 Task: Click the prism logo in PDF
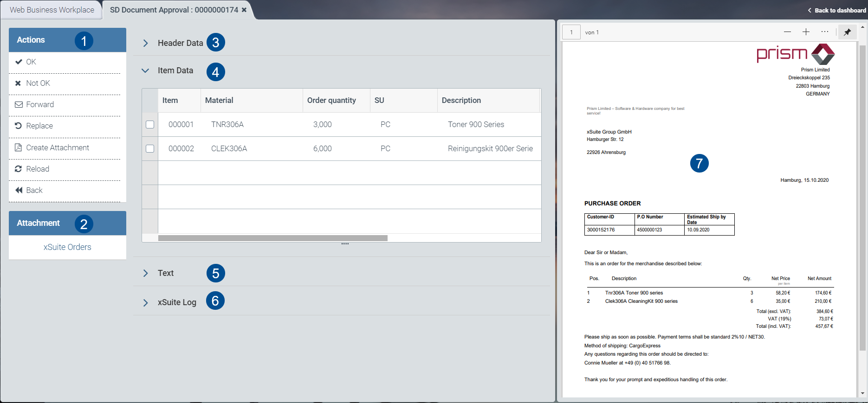point(796,54)
